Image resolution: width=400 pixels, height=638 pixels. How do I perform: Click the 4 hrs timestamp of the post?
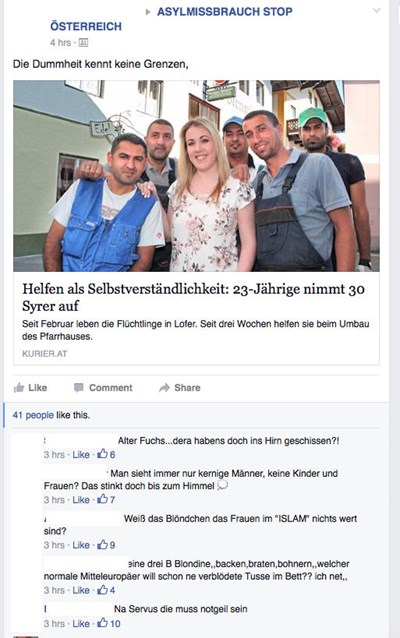click(60, 42)
